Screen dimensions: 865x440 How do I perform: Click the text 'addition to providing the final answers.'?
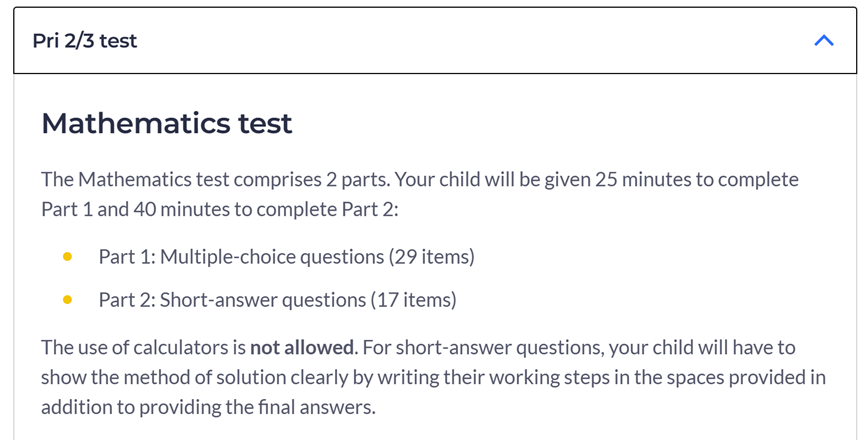pyautogui.click(x=209, y=407)
